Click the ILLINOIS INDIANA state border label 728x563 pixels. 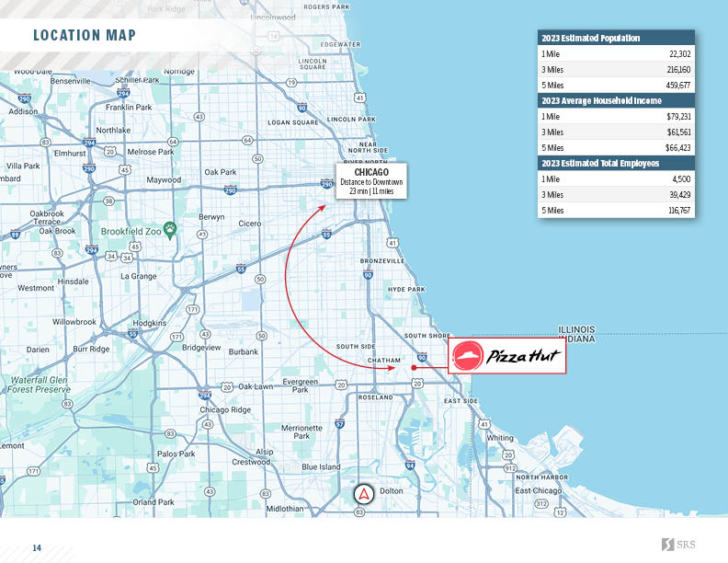(x=576, y=335)
